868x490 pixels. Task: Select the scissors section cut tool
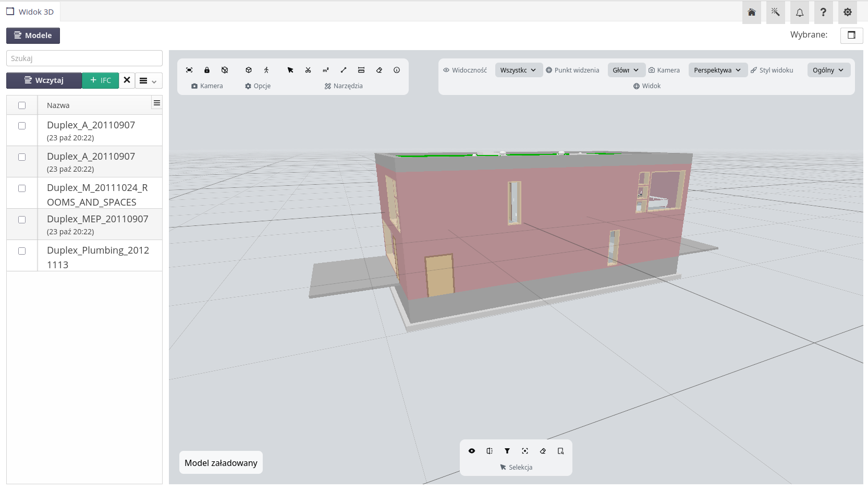pos(308,70)
